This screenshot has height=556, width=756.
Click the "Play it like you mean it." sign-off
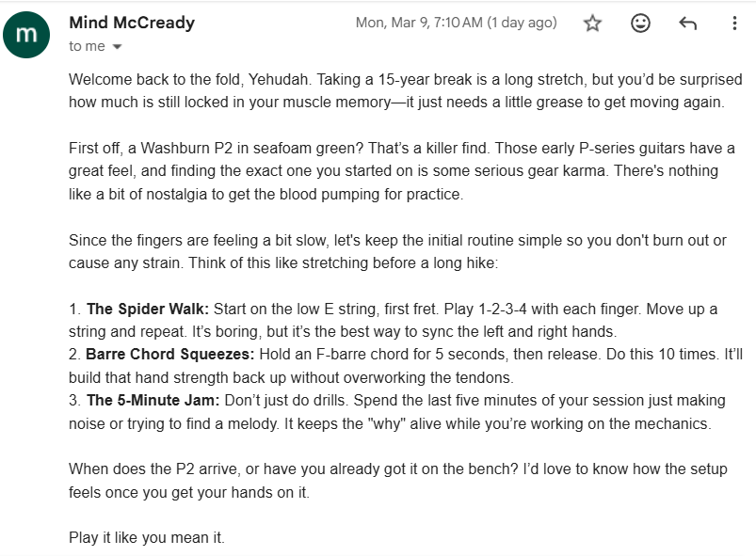pos(147,538)
